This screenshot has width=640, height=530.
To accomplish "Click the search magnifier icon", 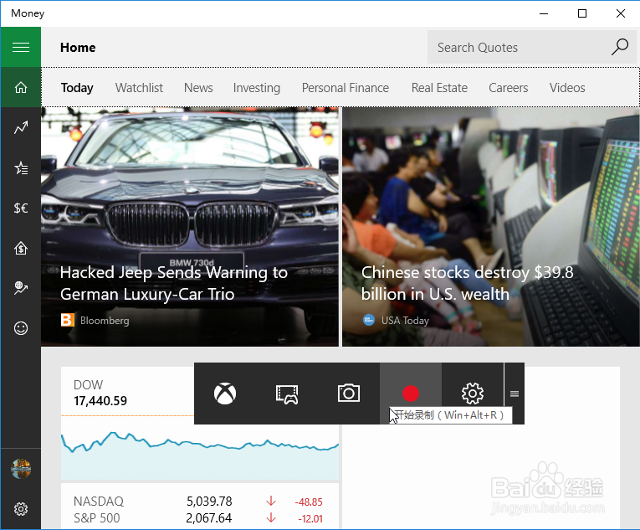I will tap(620, 47).
